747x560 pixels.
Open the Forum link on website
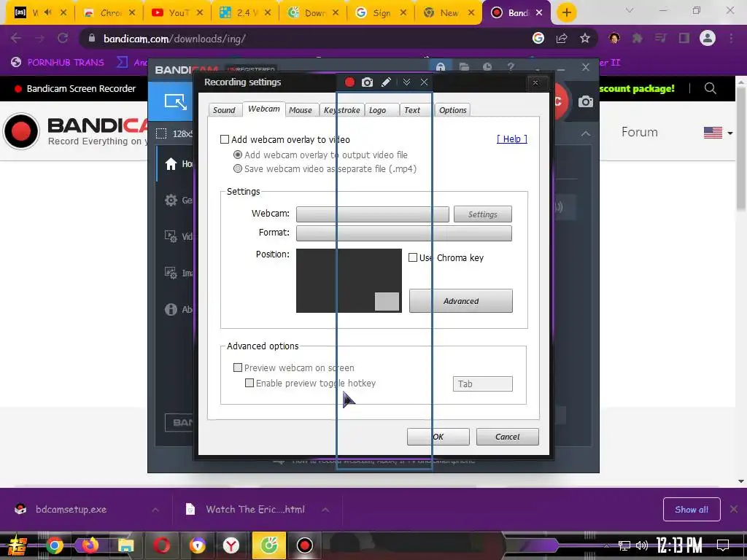[639, 132]
